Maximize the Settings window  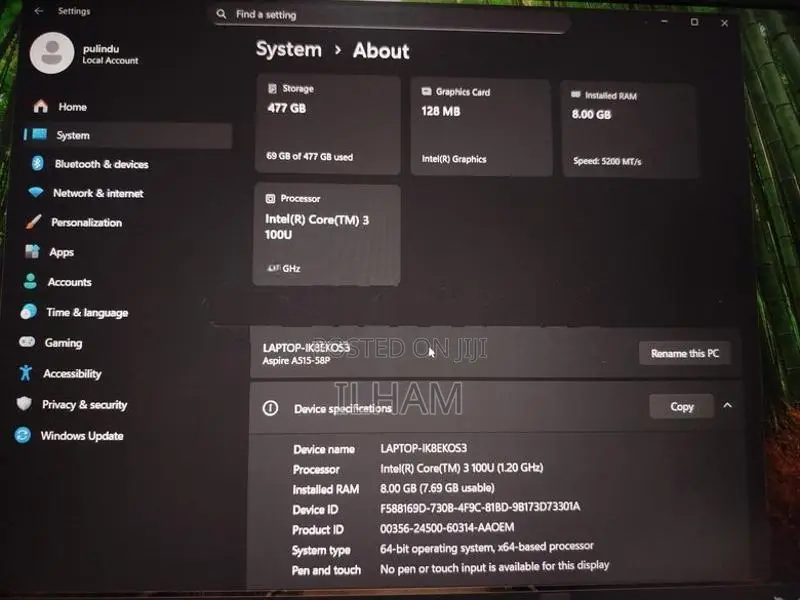tap(694, 21)
